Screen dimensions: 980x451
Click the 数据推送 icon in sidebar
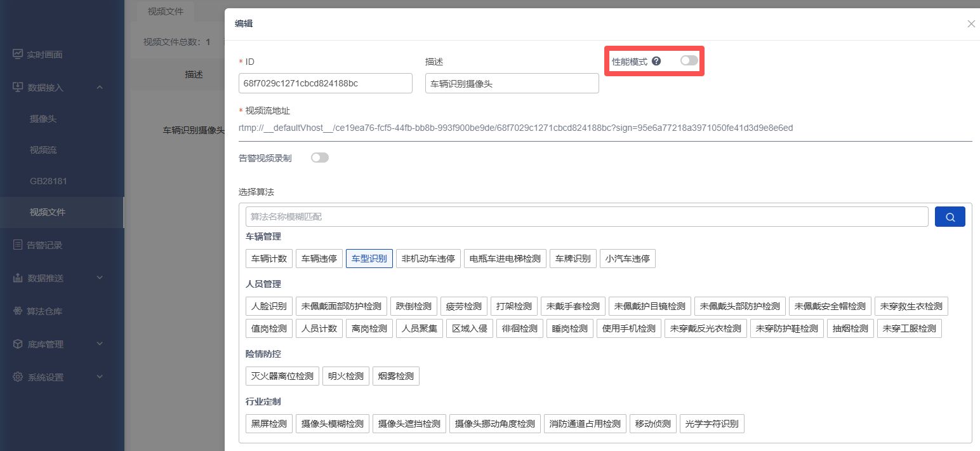tap(18, 278)
